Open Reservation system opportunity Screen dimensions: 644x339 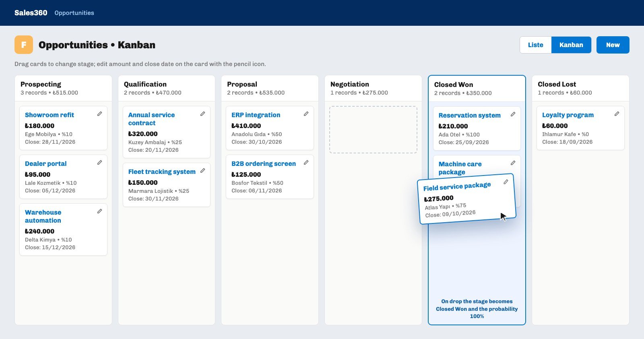(x=470, y=115)
